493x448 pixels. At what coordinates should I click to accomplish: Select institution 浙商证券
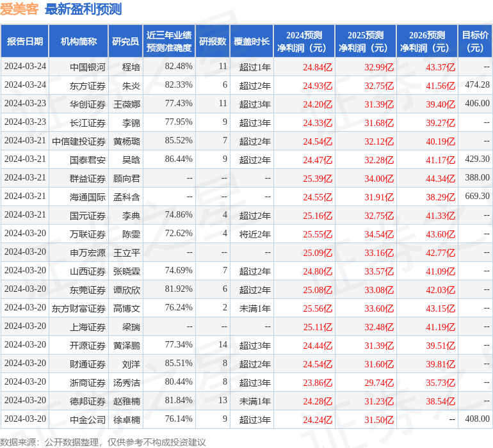click(88, 383)
